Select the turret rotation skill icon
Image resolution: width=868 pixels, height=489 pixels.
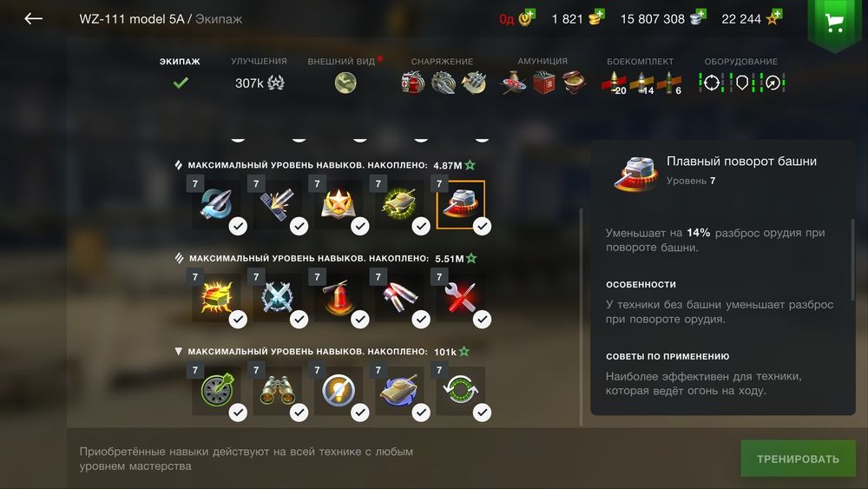(x=460, y=204)
